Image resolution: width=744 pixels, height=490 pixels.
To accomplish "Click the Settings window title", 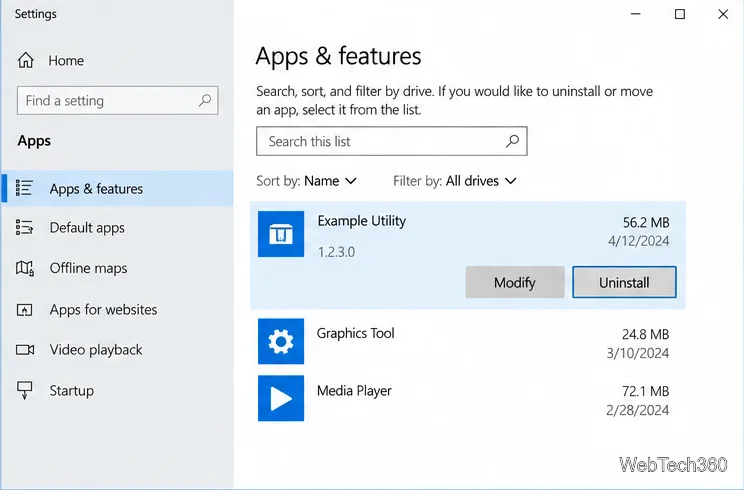I will pos(36,14).
